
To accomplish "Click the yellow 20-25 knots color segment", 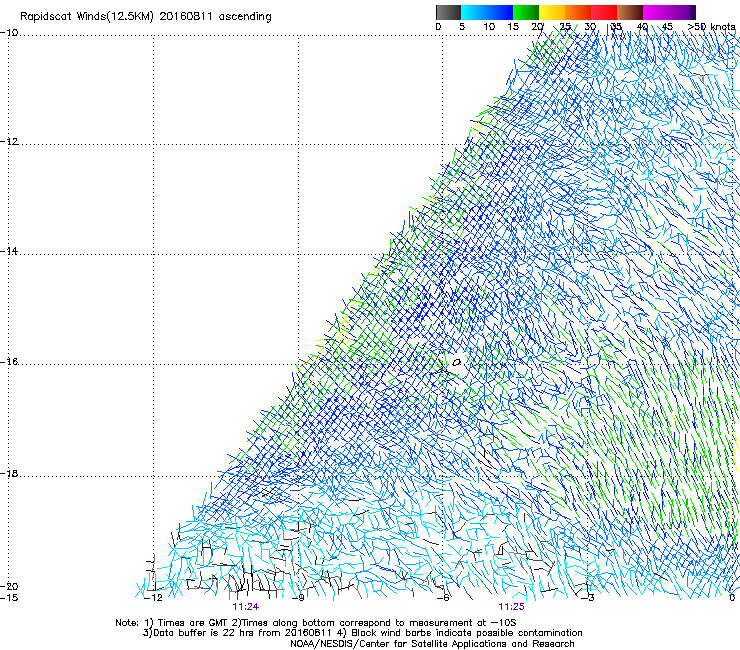I will [x=552, y=12].
